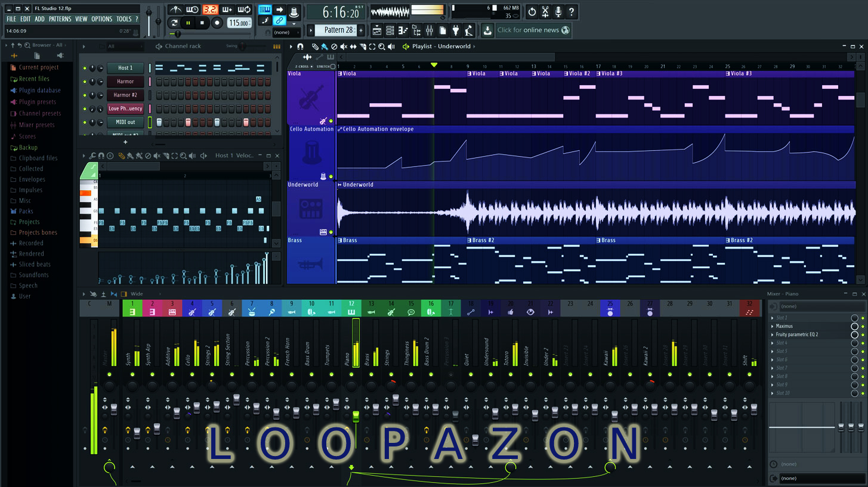The height and width of the screenshot is (487, 868).
Task: Open the ADD menu
Action: [39, 19]
